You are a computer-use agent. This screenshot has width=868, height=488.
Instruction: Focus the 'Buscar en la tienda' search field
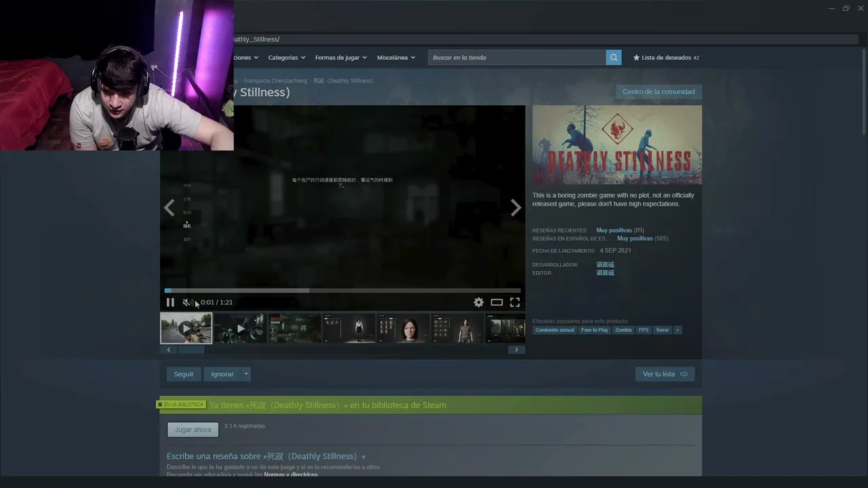(x=517, y=58)
